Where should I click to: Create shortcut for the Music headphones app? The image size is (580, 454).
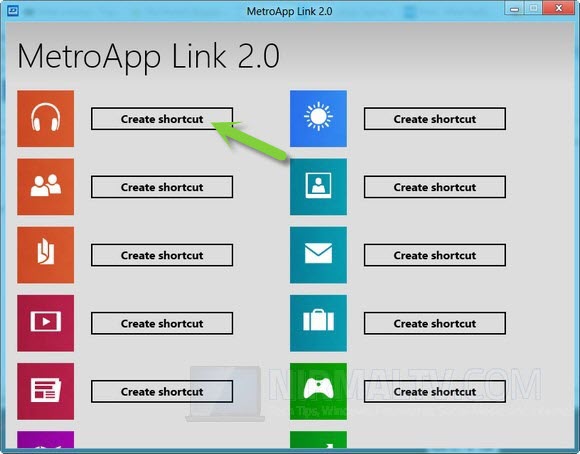[x=162, y=119]
